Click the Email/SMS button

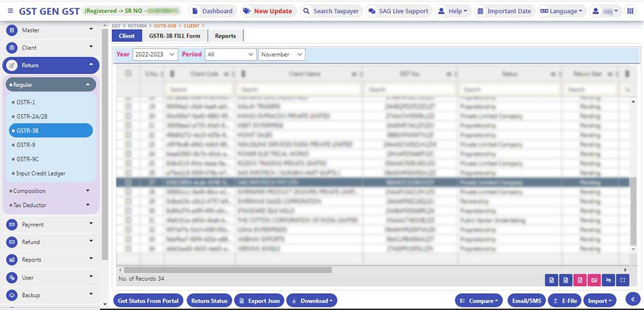(x=526, y=301)
